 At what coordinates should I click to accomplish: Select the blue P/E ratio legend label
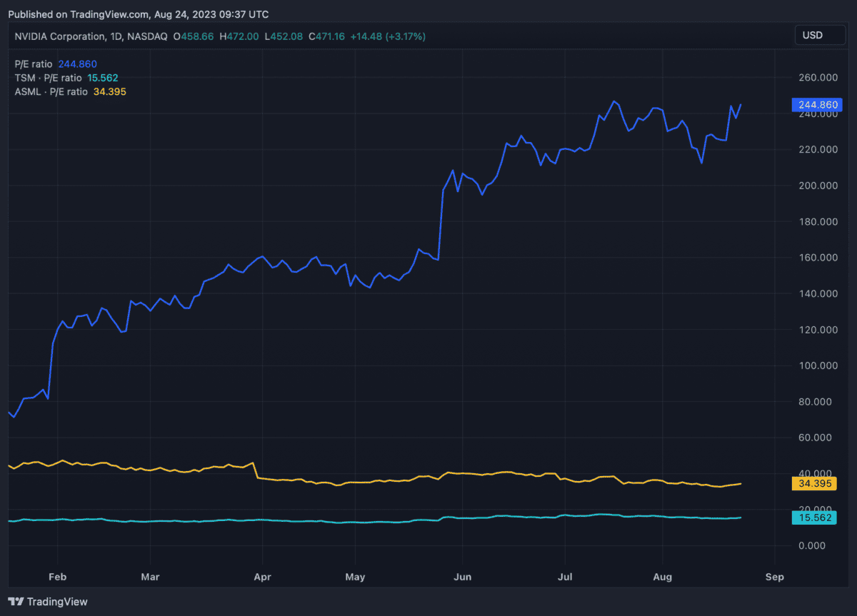[x=34, y=64]
